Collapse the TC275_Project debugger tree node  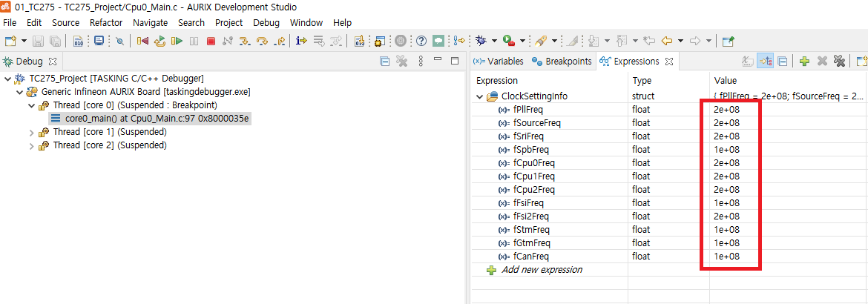(x=7, y=78)
